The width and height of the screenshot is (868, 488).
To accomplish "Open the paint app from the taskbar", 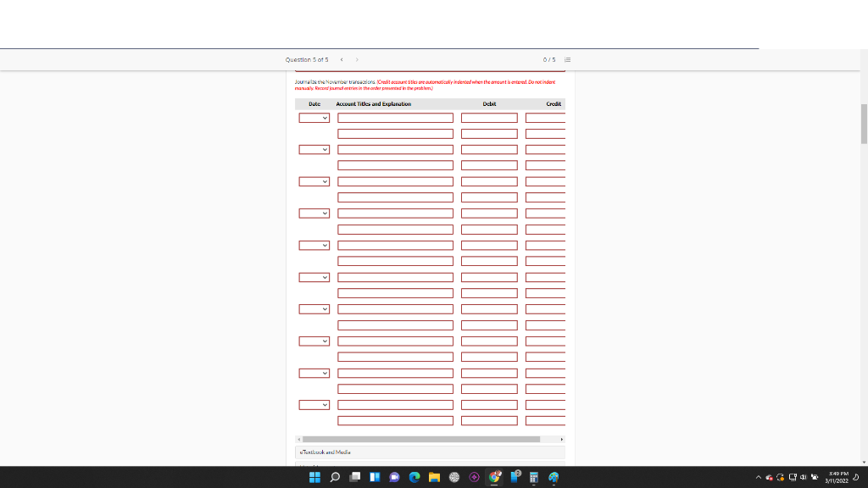I will click(x=554, y=478).
